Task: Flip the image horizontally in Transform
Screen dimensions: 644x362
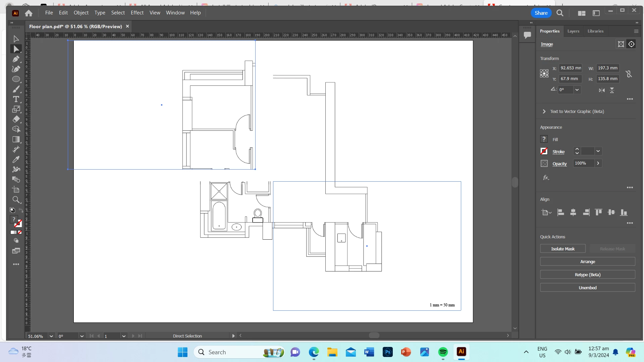Action: [x=602, y=90]
